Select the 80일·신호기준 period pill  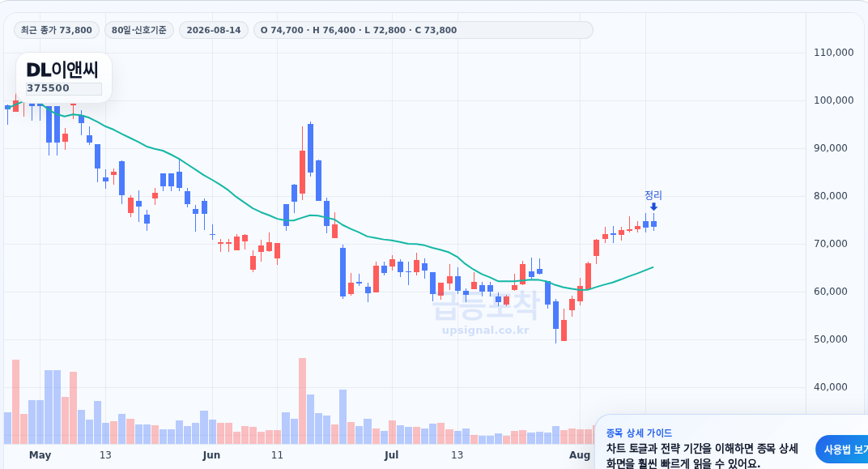pos(139,30)
